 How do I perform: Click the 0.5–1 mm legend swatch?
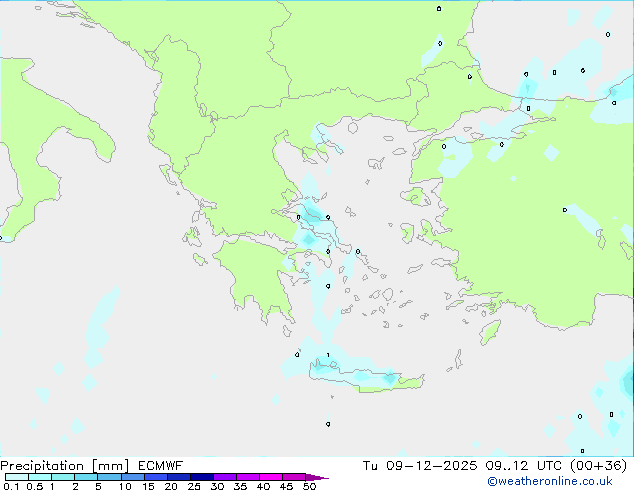pos(40,477)
